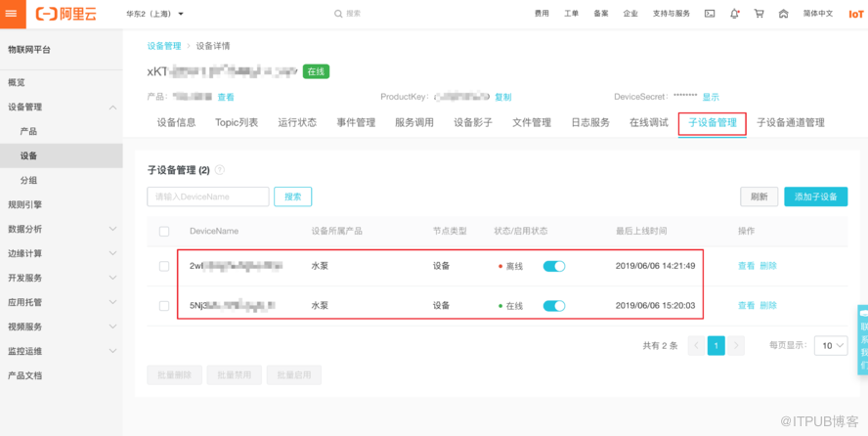Screen dimensions: 868x436
Task: Open the hamburger menu in top-left corner
Action: 11,14
